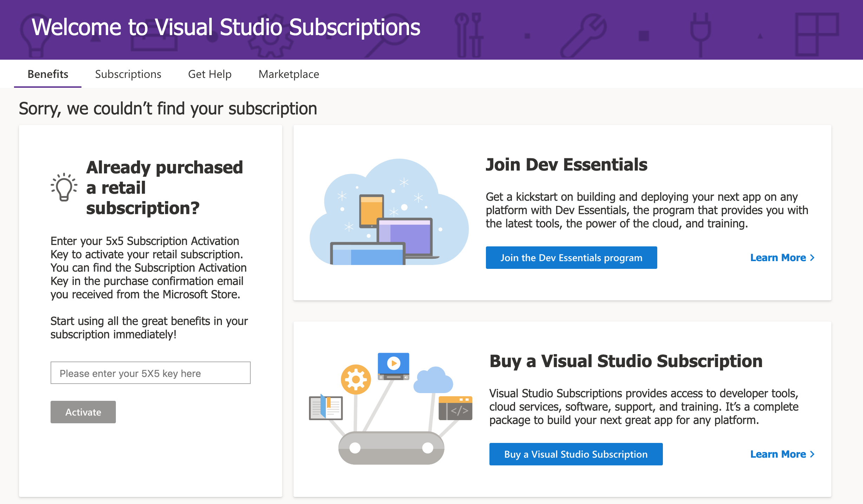Click the orange gear icon in subscription illustration
This screenshot has width=863, height=504.
[x=356, y=379]
